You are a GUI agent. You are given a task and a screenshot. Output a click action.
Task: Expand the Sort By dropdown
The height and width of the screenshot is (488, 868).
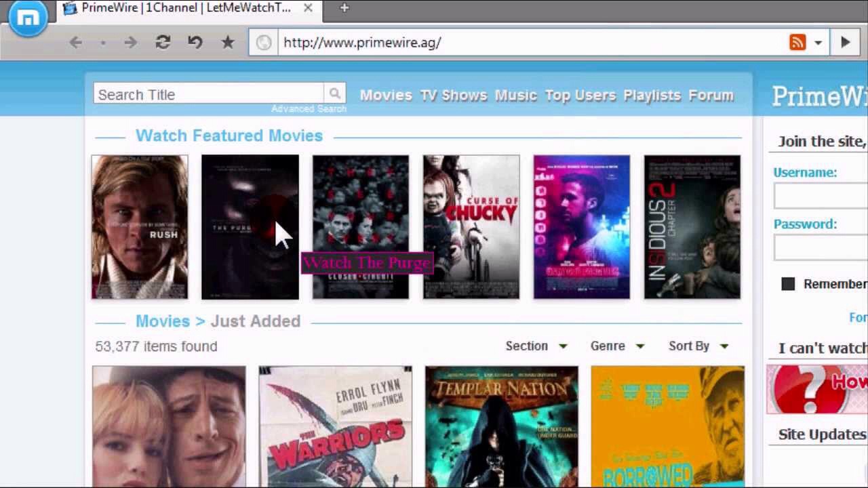(698, 346)
